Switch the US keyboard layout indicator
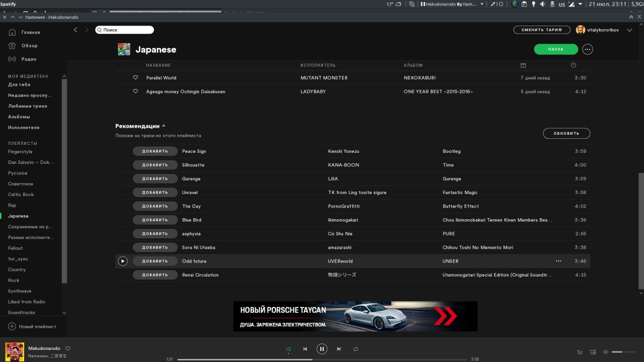The height and width of the screenshot is (362, 644). (x=561, y=4)
